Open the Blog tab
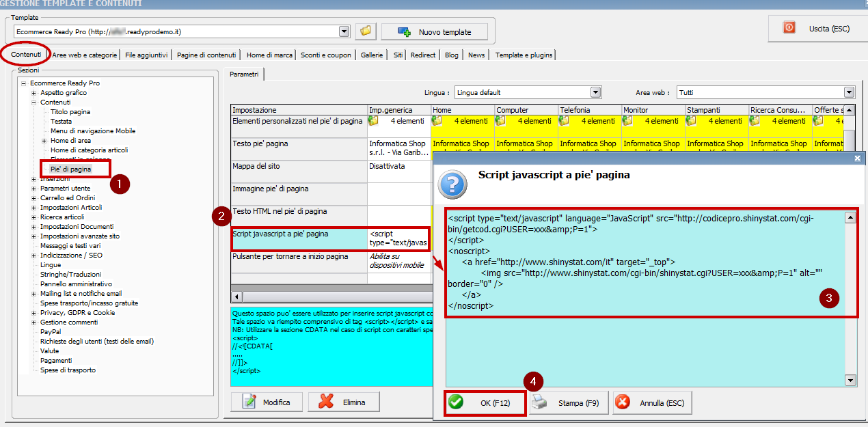The width and height of the screenshot is (868, 427). click(452, 55)
